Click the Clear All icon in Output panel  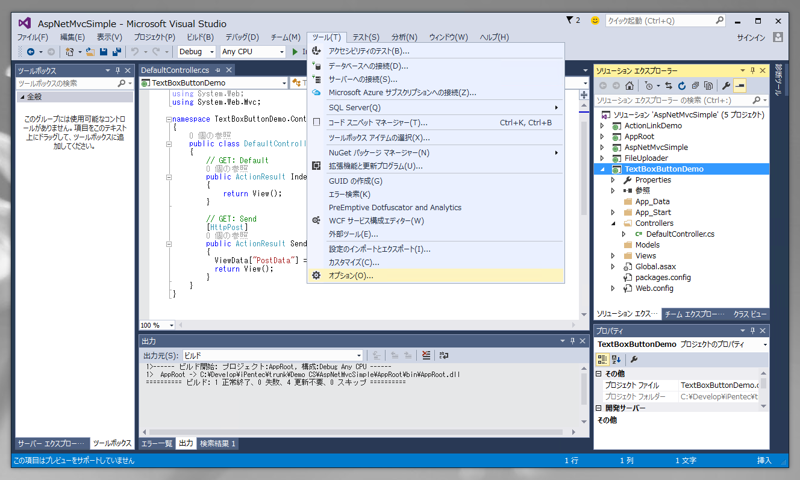tap(426, 355)
